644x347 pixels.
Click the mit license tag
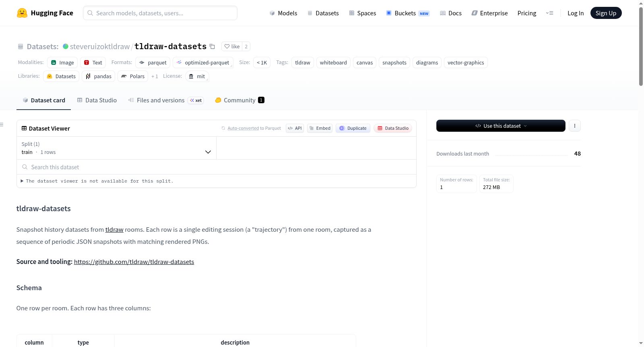point(197,76)
